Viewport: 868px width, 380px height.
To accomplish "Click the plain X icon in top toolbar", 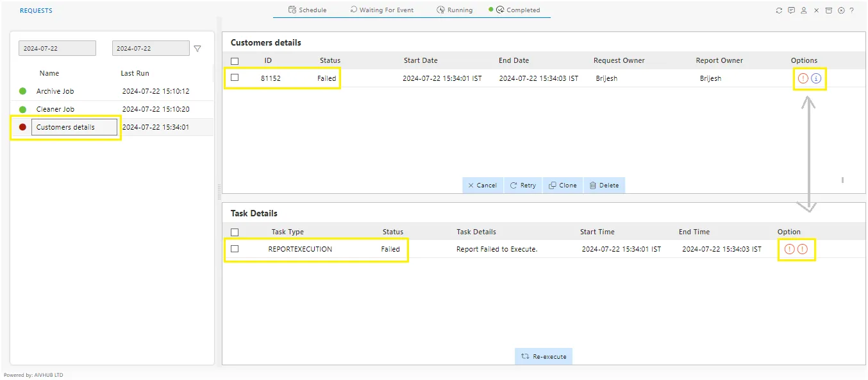I will (816, 10).
